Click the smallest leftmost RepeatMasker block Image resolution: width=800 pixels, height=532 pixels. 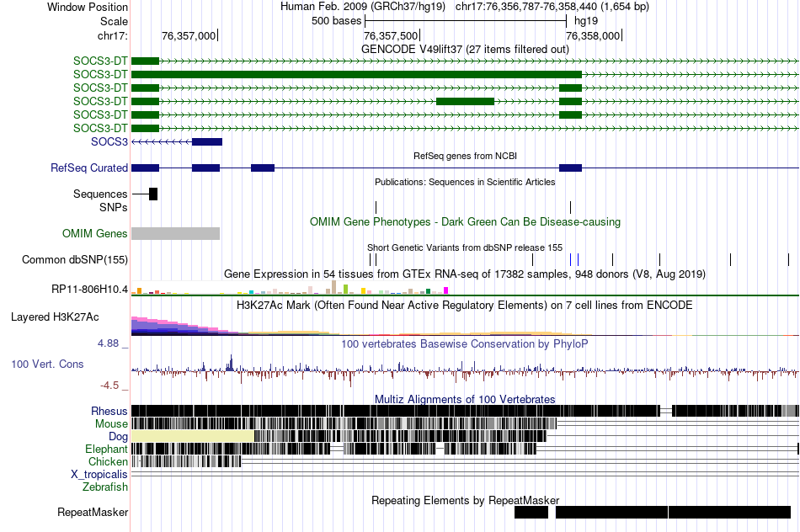(x=531, y=512)
